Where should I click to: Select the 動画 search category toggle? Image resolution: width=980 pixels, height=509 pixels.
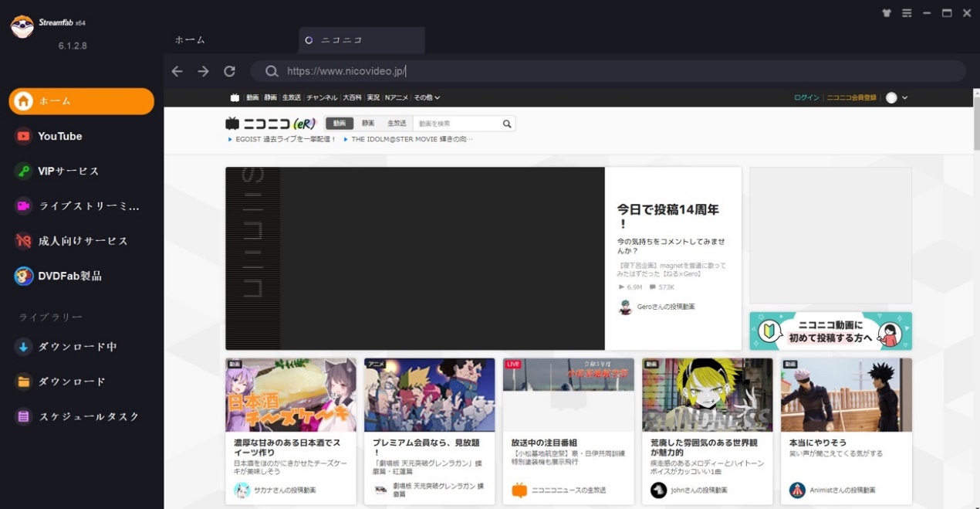tap(340, 124)
